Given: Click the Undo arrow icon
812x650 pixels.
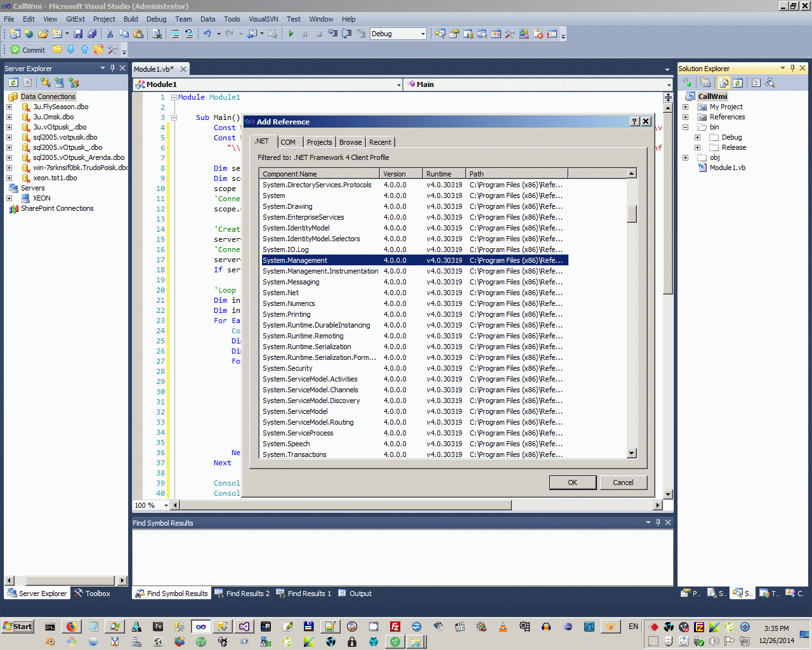Looking at the screenshot, I should point(207,34).
